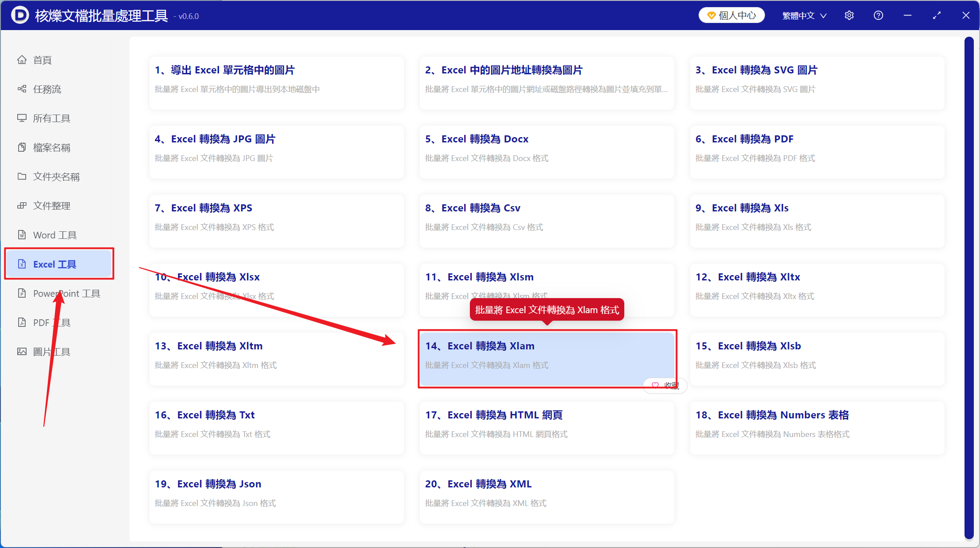Click the app logo icon in title bar
Viewport: 980px width, 548px height.
(x=20, y=15)
